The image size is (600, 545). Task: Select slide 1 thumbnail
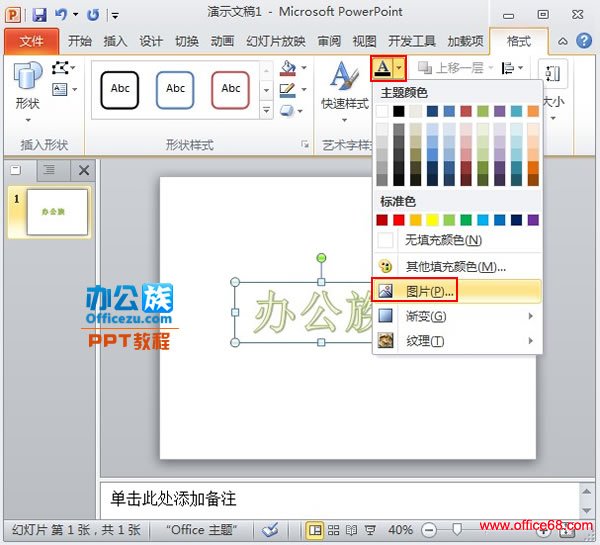pos(57,212)
